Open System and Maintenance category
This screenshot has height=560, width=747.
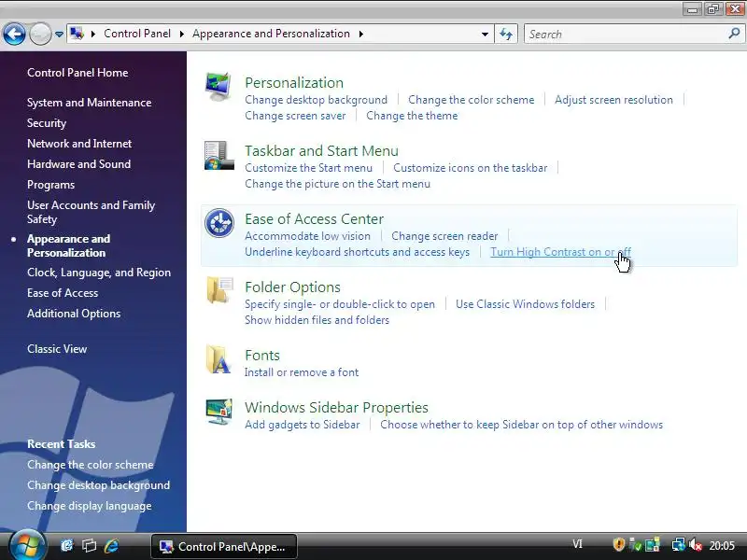click(89, 103)
